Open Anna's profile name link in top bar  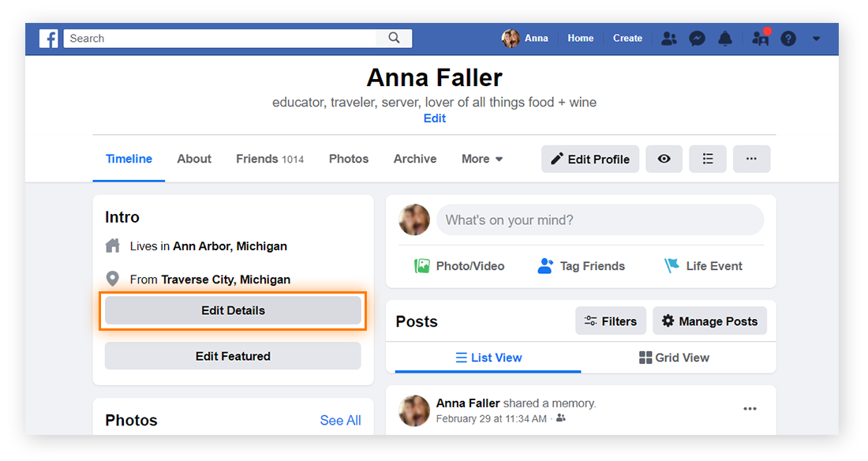coord(536,38)
